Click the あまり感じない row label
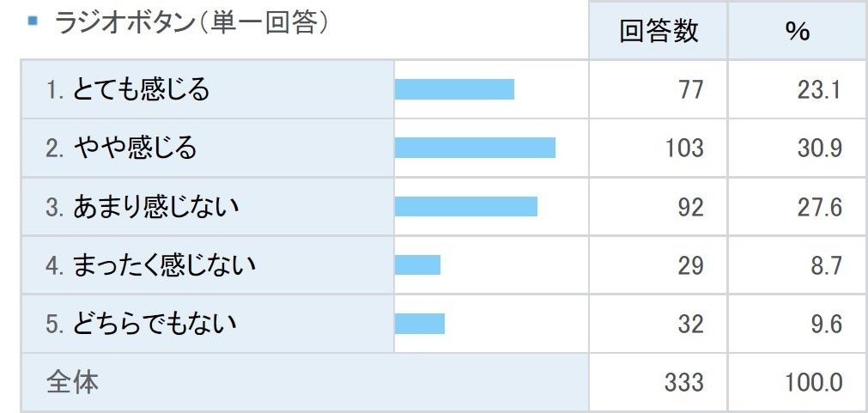Image resolution: width=868 pixels, height=413 pixels. (x=143, y=206)
